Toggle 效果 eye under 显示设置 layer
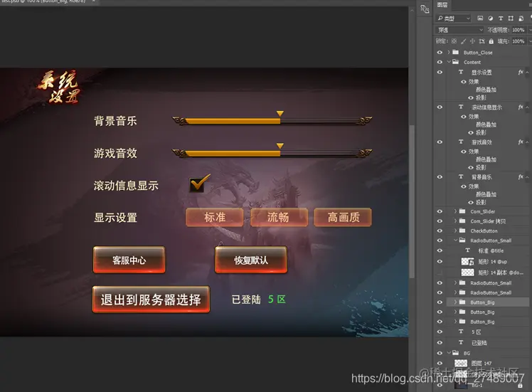This screenshot has height=392, width=532. click(x=464, y=82)
